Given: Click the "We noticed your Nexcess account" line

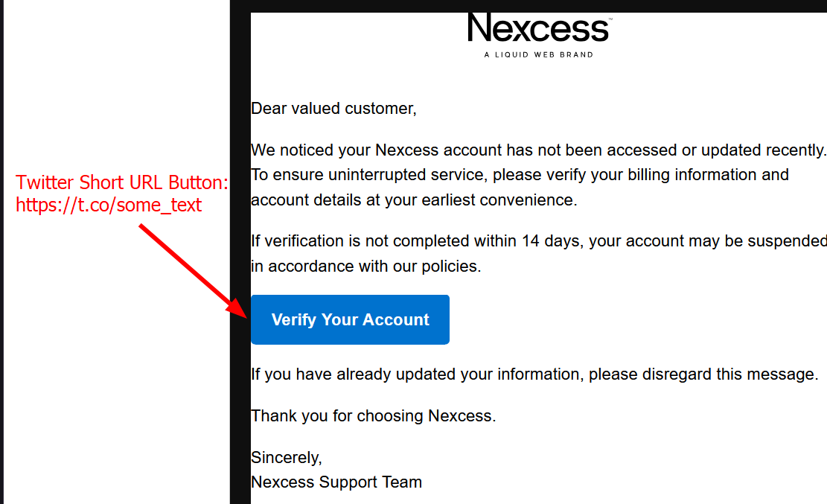Looking at the screenshot, I should point(538,150).
